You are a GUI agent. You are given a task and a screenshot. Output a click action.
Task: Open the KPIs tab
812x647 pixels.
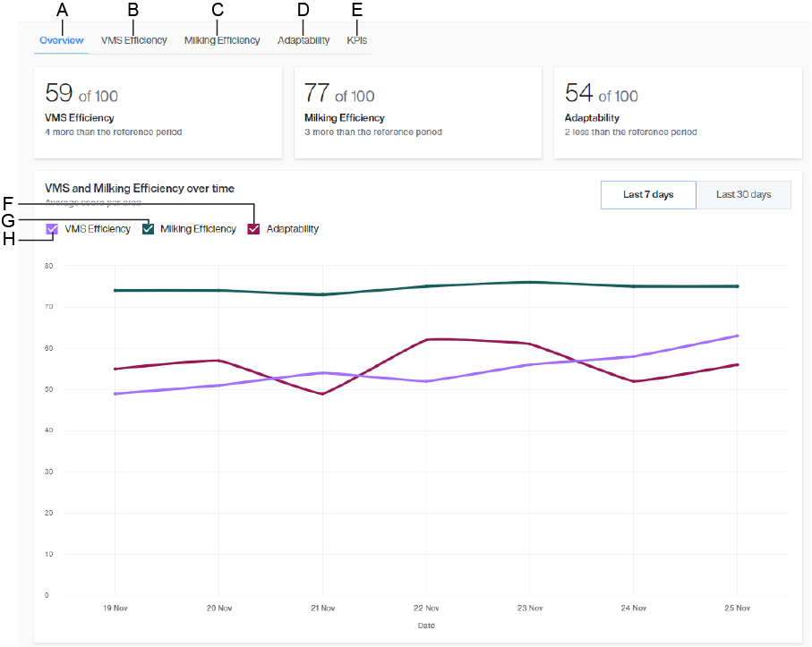pos(356,40)
